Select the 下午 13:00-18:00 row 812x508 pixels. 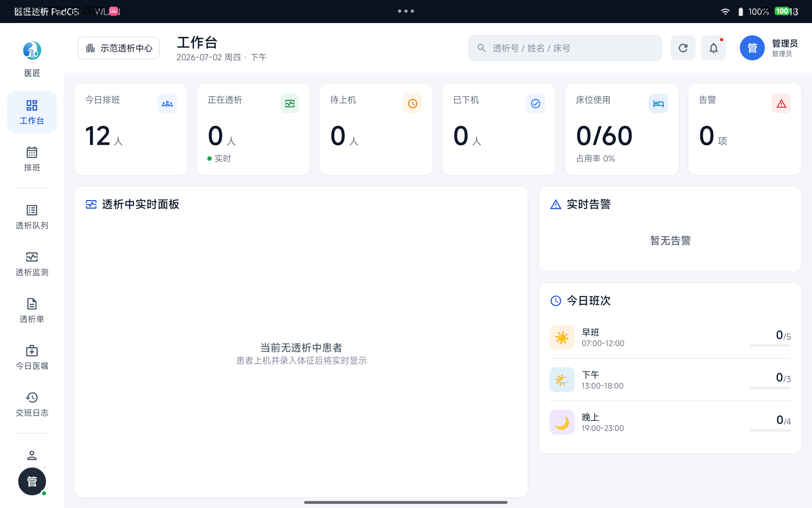[x=670, y=380]
